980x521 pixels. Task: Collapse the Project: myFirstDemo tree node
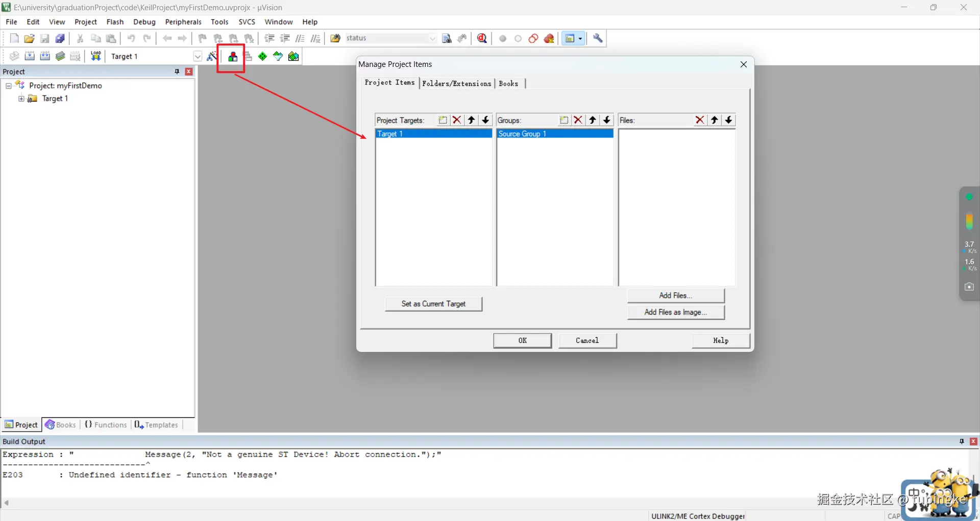(x=9, y=86)
